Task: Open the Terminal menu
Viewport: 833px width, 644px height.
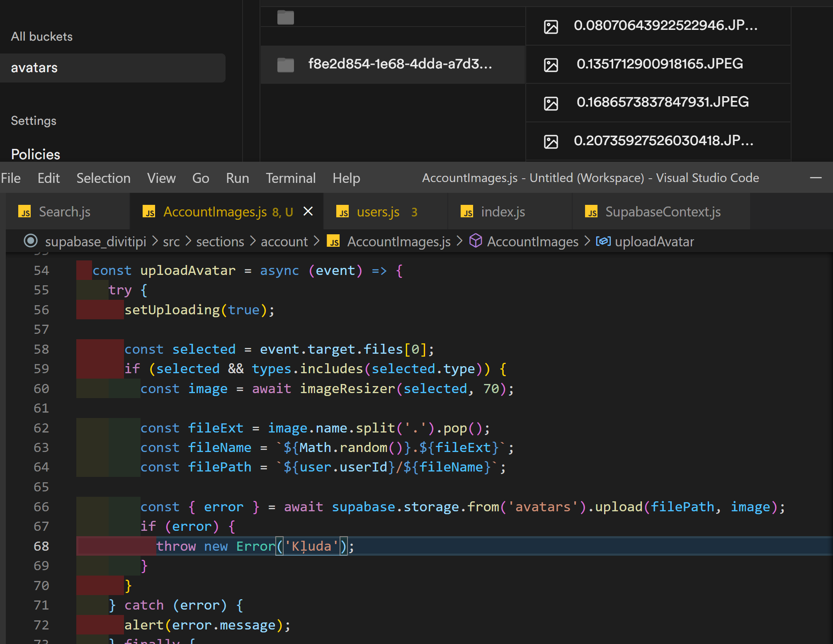Action: click(x=290, y=178)
